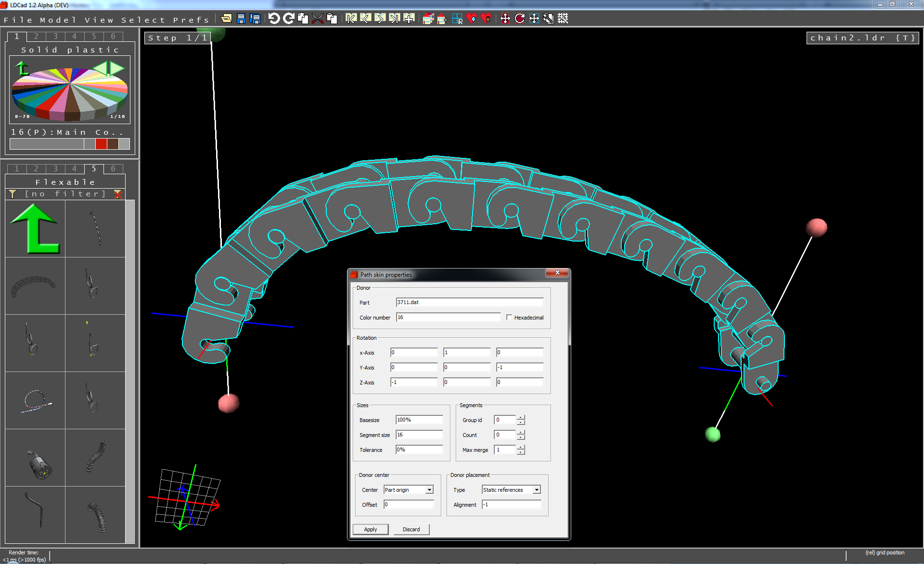Screen dimensions: 924x564
Task: Switch to parts bin tab 3
Action: (x=55, y=168)
